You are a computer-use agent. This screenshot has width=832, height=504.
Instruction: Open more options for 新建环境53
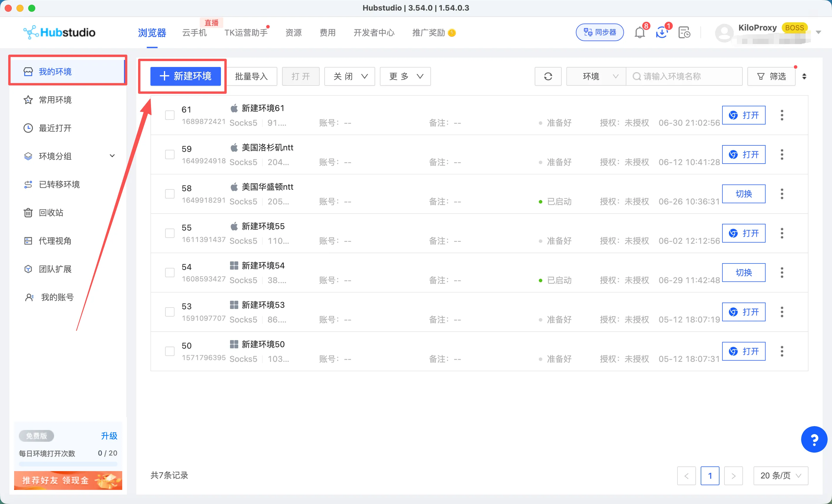[x=782, y=312]
